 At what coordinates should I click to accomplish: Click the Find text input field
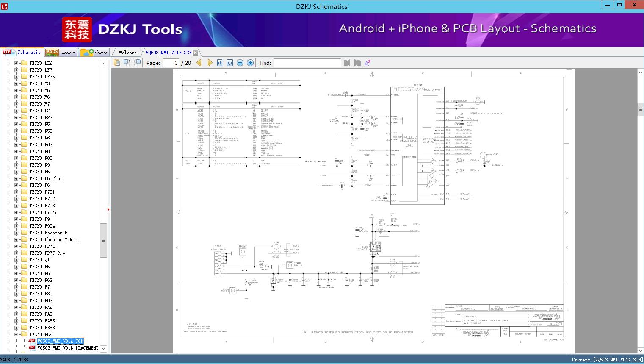pyautogui.click(x=307, y=63)
